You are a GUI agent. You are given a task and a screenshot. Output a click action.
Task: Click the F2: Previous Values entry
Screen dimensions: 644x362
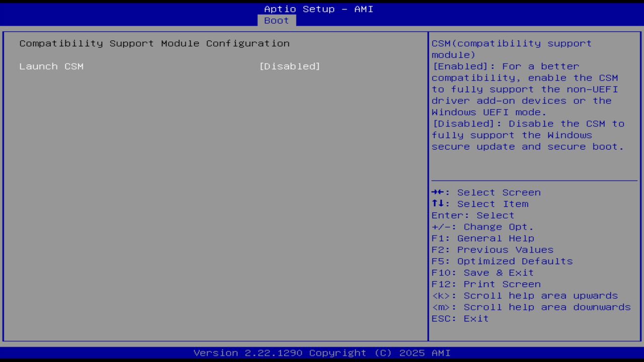point(492,249)
